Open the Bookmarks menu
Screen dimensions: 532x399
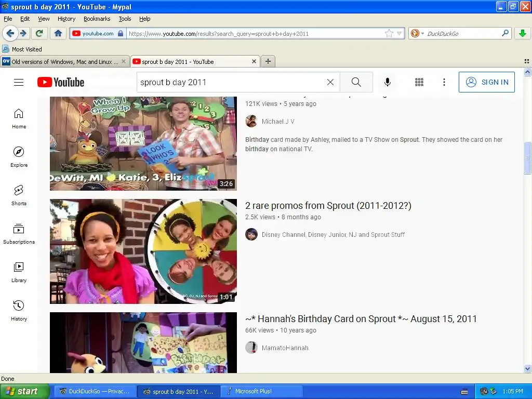pos(97,19)
